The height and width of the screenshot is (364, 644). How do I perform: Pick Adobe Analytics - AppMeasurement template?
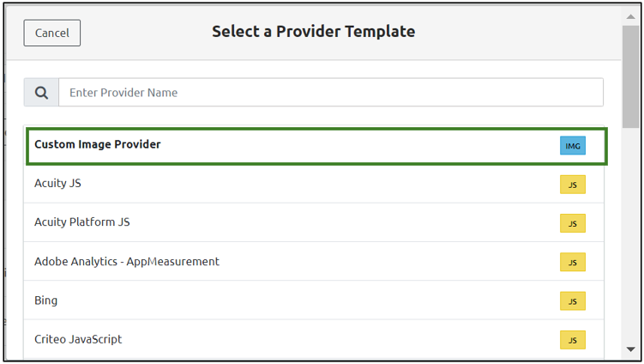tap(127, 261)
